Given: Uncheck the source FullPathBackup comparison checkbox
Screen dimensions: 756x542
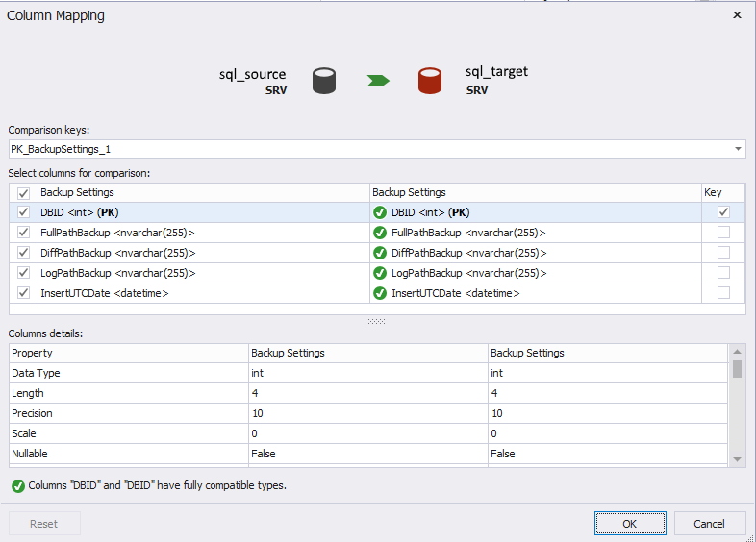Looking at the screenshot, I should [24, 233].
